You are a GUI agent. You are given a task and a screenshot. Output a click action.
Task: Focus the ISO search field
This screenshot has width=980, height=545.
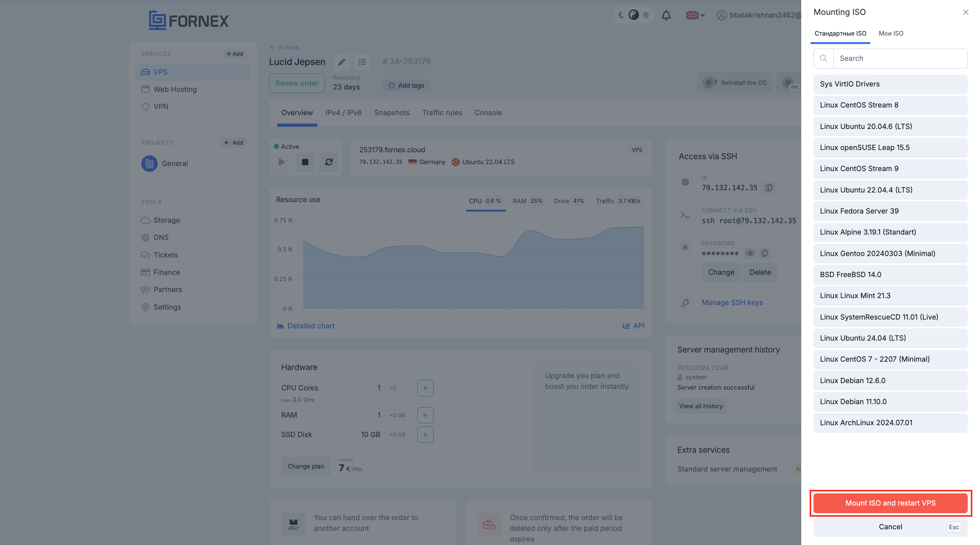(x=900, y=58)
